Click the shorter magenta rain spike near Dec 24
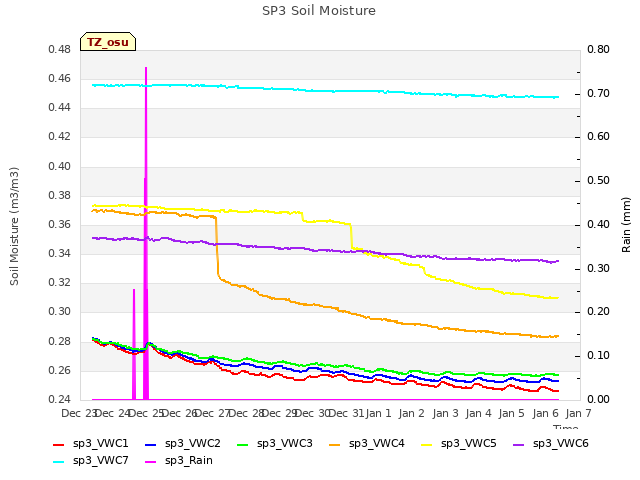Screen dimensions: 640x480 [134, 344]
